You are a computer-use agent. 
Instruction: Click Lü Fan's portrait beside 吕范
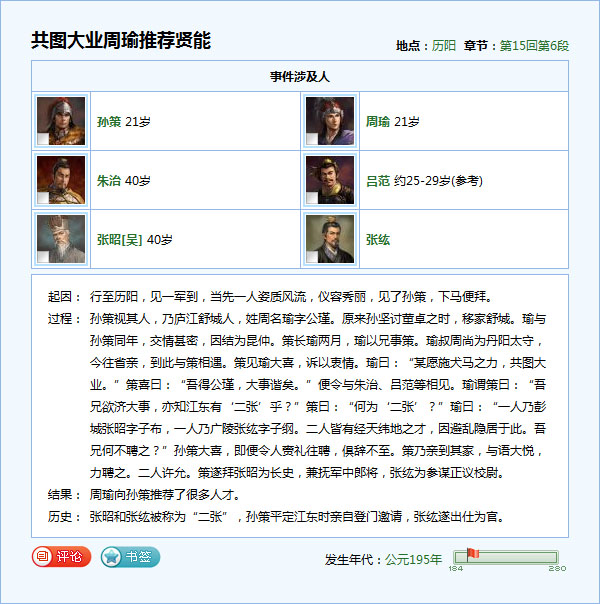point(330,180)
